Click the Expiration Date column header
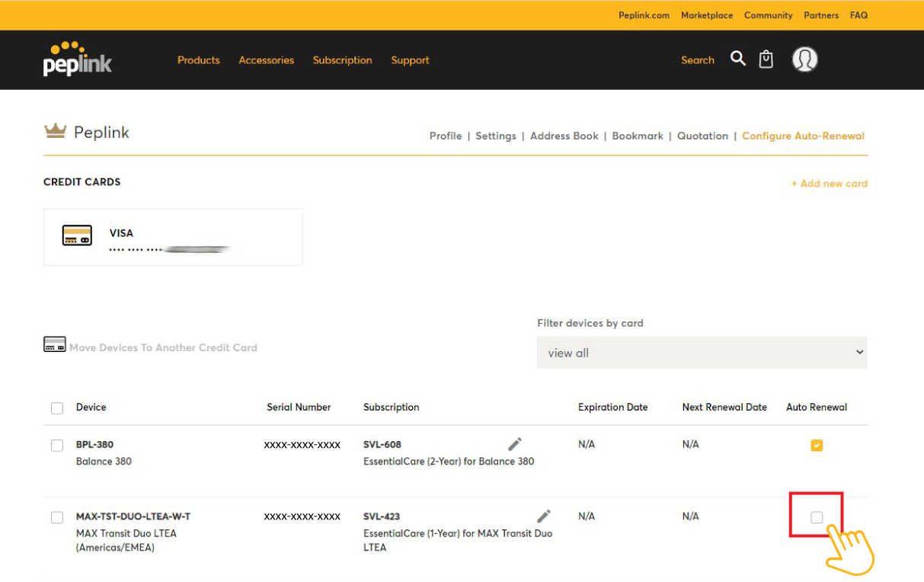The width and height of the screenshot is (924, 582). pos(612,408)
